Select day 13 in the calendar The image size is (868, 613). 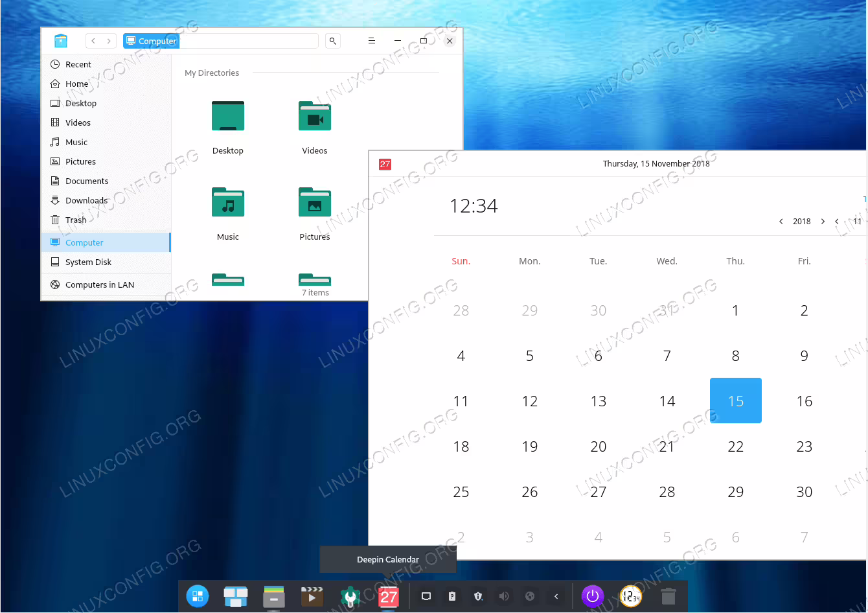599,401
